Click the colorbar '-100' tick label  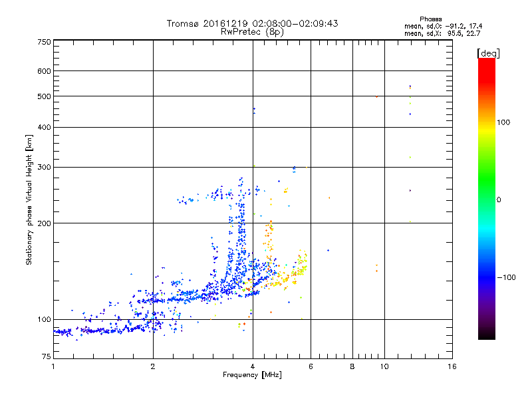pyautogui.click(x=506, y=277)
